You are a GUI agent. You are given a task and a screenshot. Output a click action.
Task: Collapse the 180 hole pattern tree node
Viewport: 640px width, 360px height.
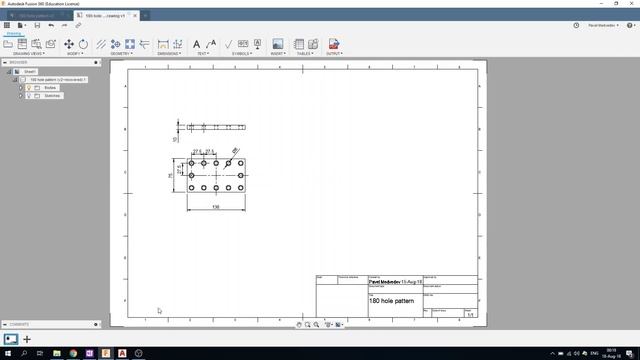[x=15, y=80]
